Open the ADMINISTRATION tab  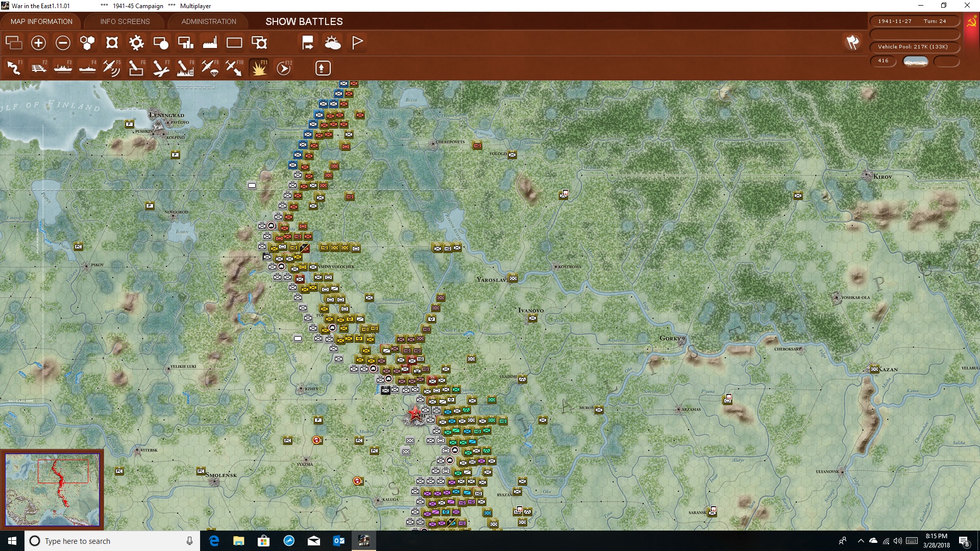pyautogui.click(x=209, y=21)
